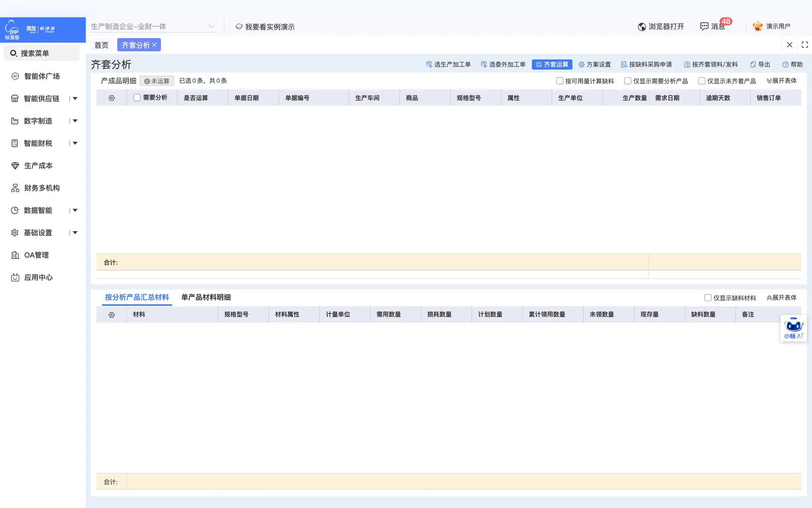Open 浏览器打开 globe option
812x508 pixels.
[661, 26]
